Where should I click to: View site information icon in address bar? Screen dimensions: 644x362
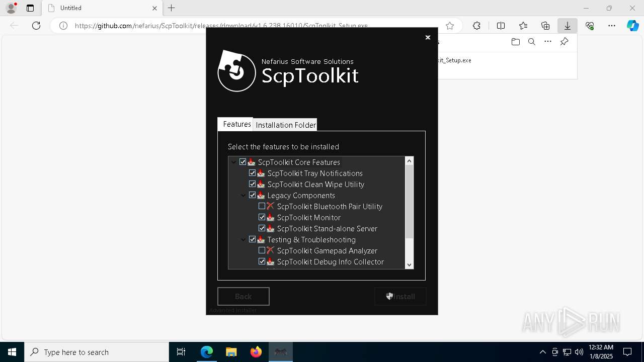(x=63, y=26)
